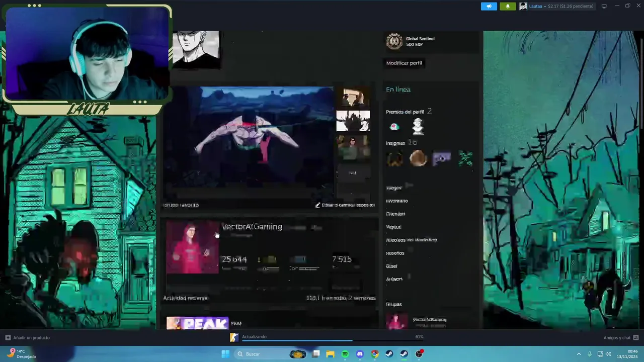The image size is (644, 362).
Task: Open the active Steam icon in the taskbar
Action: pos(404,354)
